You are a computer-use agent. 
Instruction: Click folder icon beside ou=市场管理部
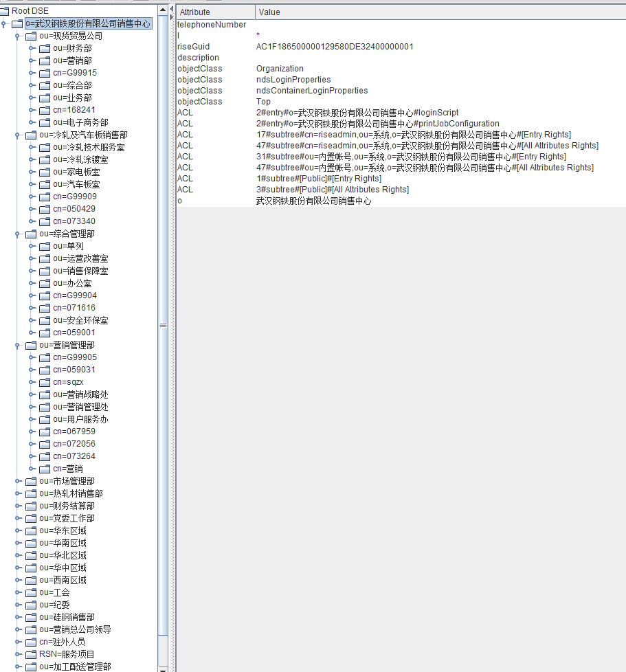point(31,481)
